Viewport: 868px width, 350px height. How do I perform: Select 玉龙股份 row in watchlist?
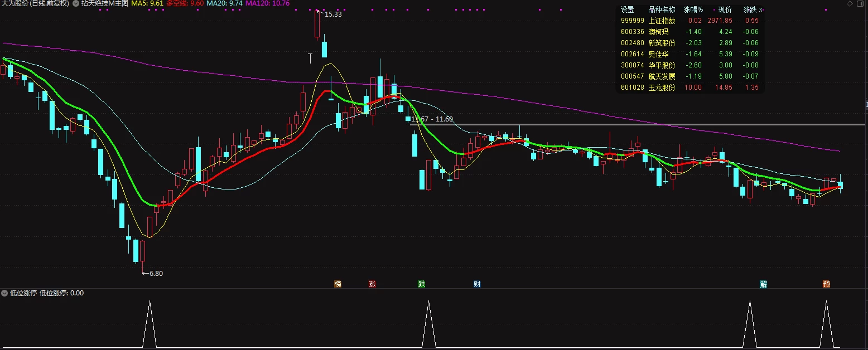pos(689,87)
